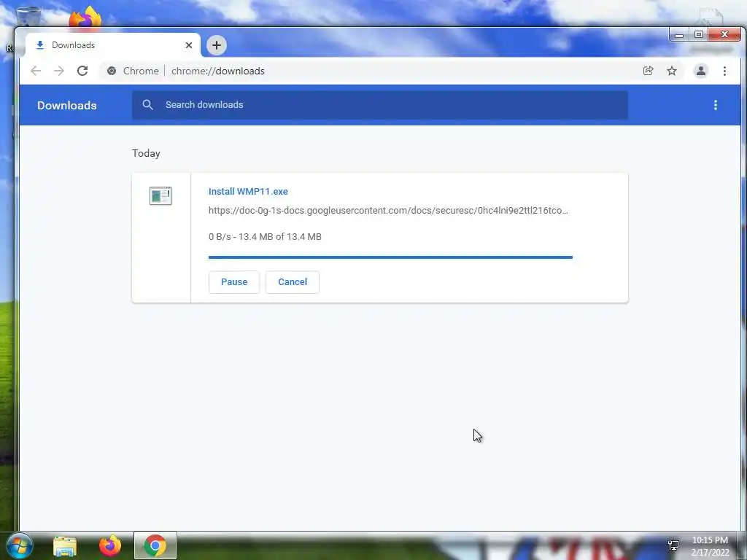Click the download progress bar
This screenshot has width=747, height=560.
coord(390,257)
